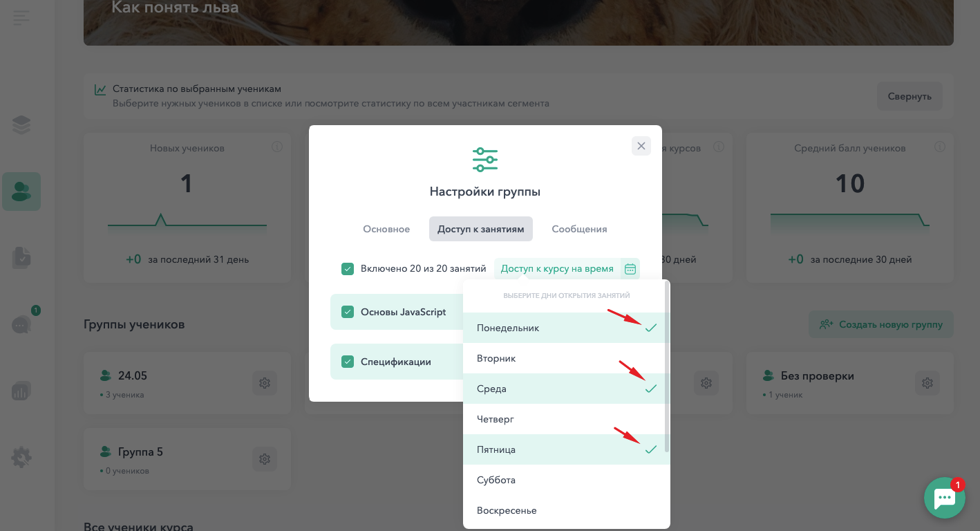Viewport: 980px width, 531px height.
Task: Open sidebar messages icon with badge
Action: click(x=21, y=324)
